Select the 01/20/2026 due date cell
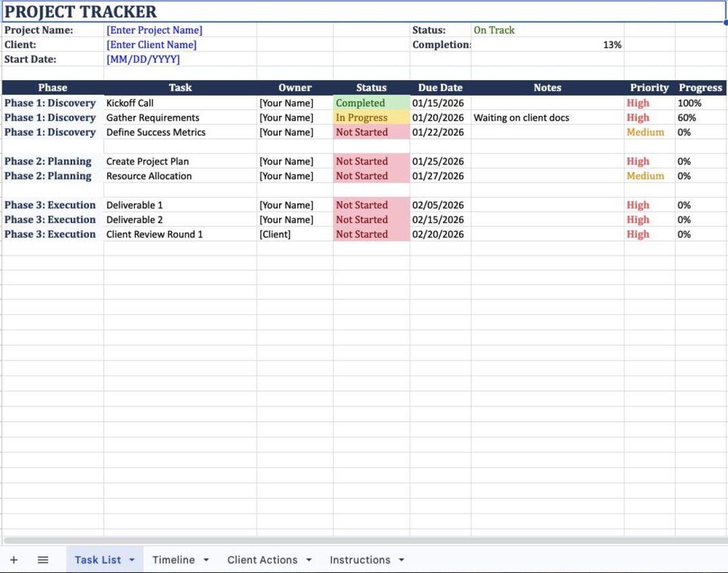Image resolution: width=728 pixels, height=573 pixels. pyautogui.click(x=441, y=117)
